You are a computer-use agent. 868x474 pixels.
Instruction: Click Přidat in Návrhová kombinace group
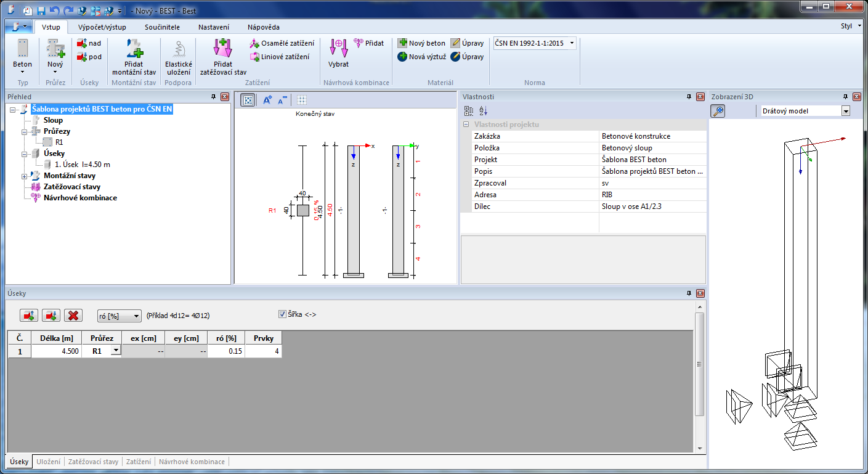point(369,43)
